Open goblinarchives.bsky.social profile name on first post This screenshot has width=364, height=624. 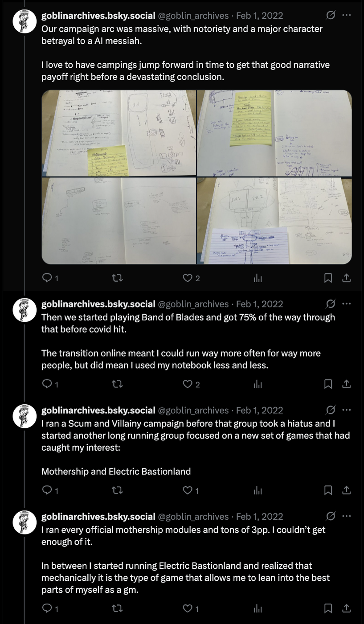coord(98,16)
